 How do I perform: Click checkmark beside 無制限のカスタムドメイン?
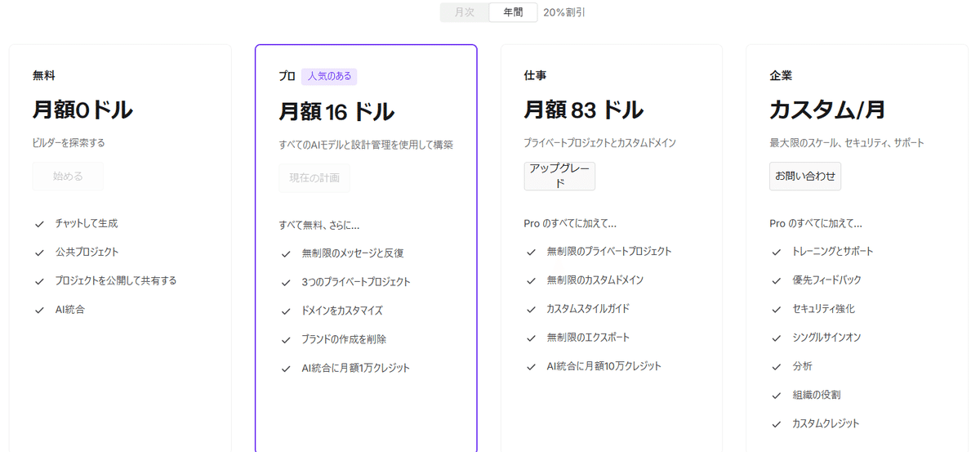point(531,280)
